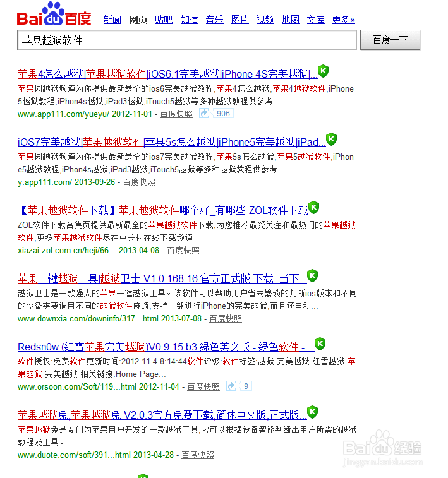Click green shield icon beside 越狱卫士 result
This screenshot has height=478, width=448.
[x=312, y=276]
